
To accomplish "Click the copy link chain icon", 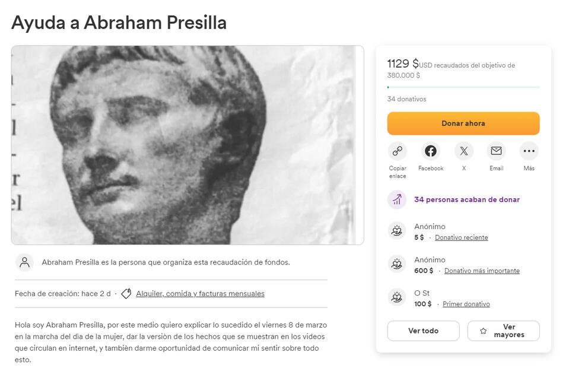I will point(397,151).
